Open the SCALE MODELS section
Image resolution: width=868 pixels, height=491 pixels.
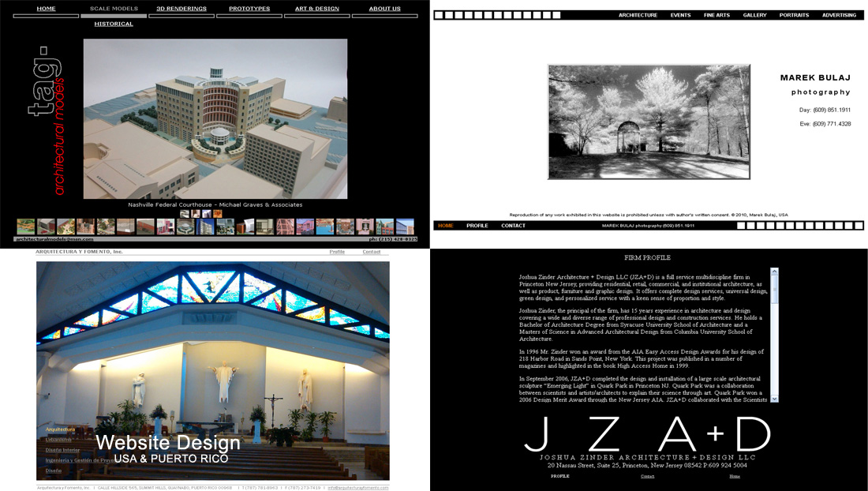pyautogui.click(x=115, y=7)
